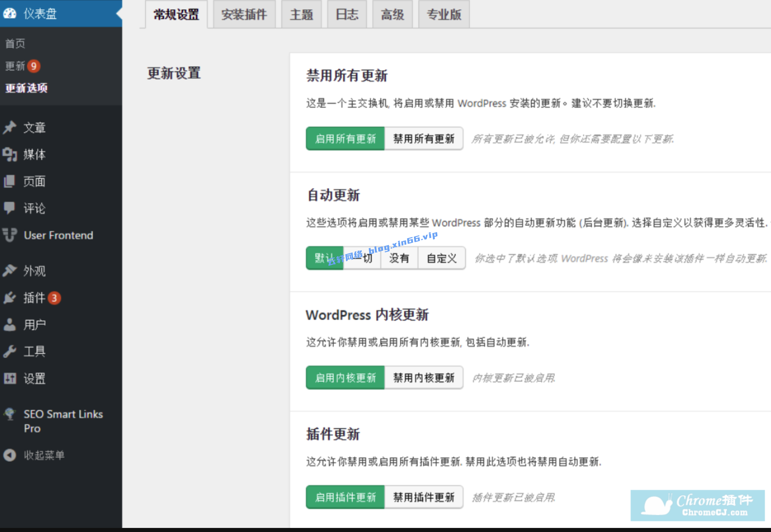Click the WordPress 内核更新 heading
Viewport: 771px width, 532px height.
click(367, 315)
